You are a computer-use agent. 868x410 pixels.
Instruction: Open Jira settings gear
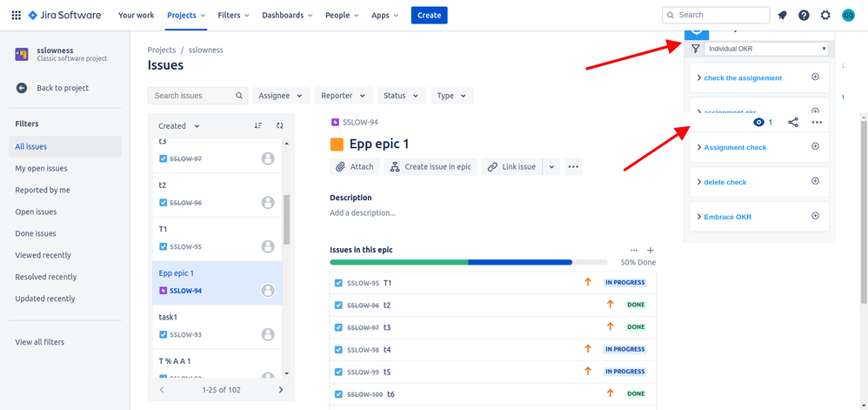coord(825,16)
